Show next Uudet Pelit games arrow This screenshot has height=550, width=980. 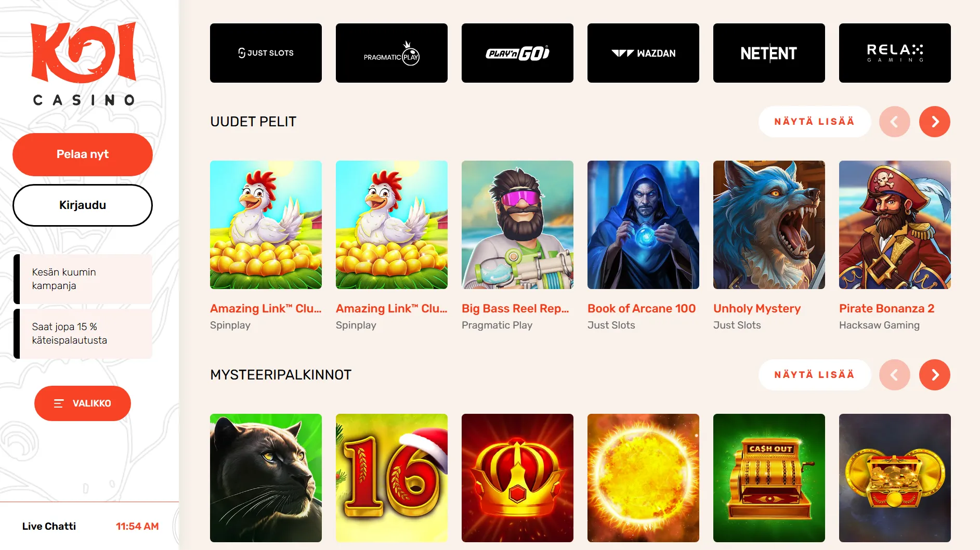pyautogui.click(x=935, y=122)
